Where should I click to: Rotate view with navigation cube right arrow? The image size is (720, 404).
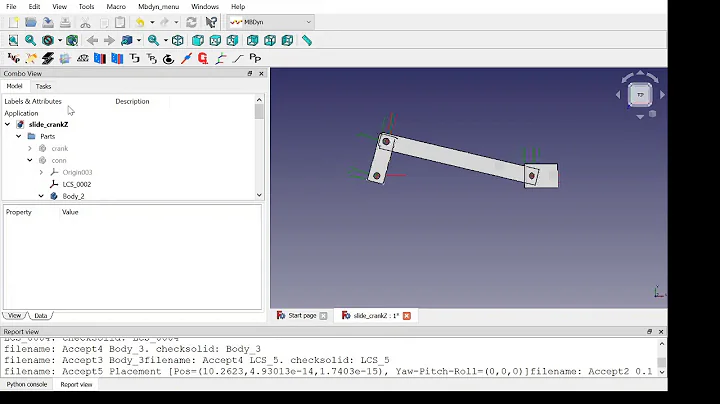pos(662,95)
